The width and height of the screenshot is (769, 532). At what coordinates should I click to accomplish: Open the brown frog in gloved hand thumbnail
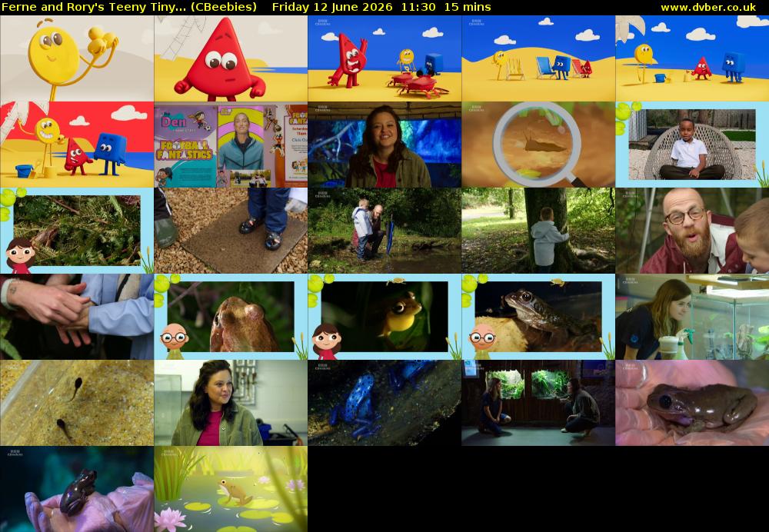pos(692,403)
